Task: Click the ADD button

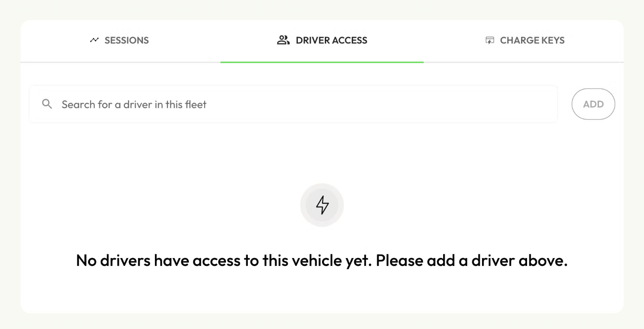Action: pyautogui.click(x=593, y=104)
